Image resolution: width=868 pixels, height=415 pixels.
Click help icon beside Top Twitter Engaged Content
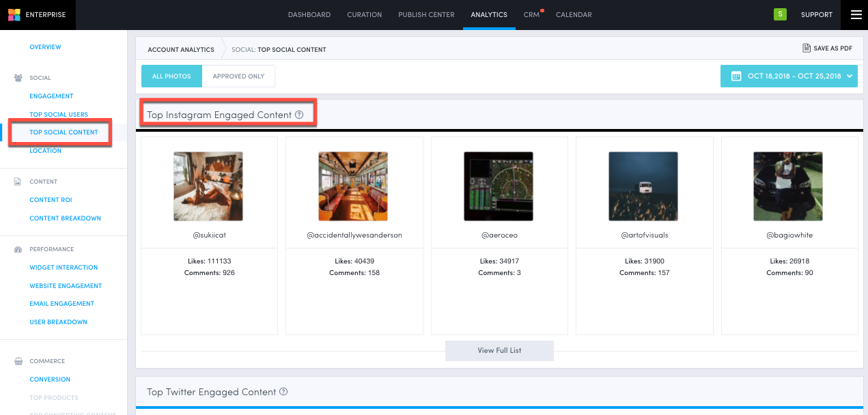click(283, 392)
